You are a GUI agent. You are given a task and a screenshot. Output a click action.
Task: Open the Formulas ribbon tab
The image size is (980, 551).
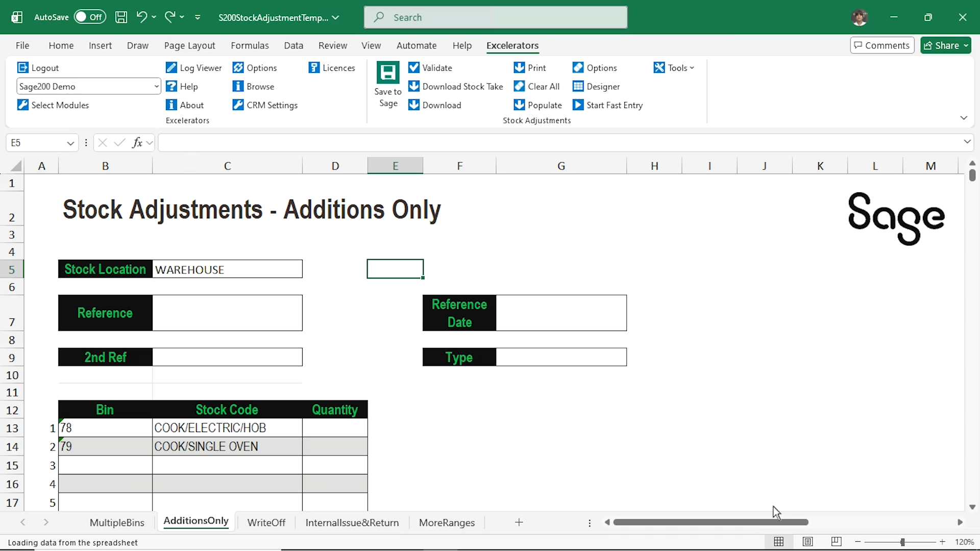point(250,45)
